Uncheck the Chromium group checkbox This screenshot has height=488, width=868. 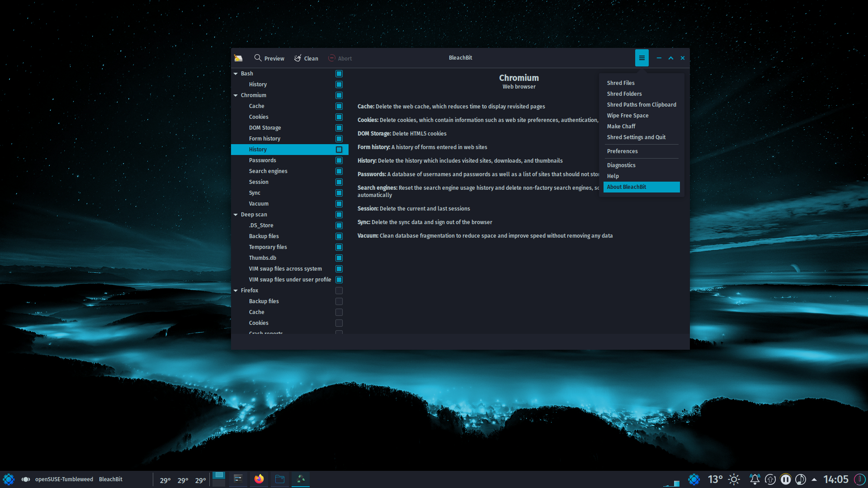pos(339,95)
